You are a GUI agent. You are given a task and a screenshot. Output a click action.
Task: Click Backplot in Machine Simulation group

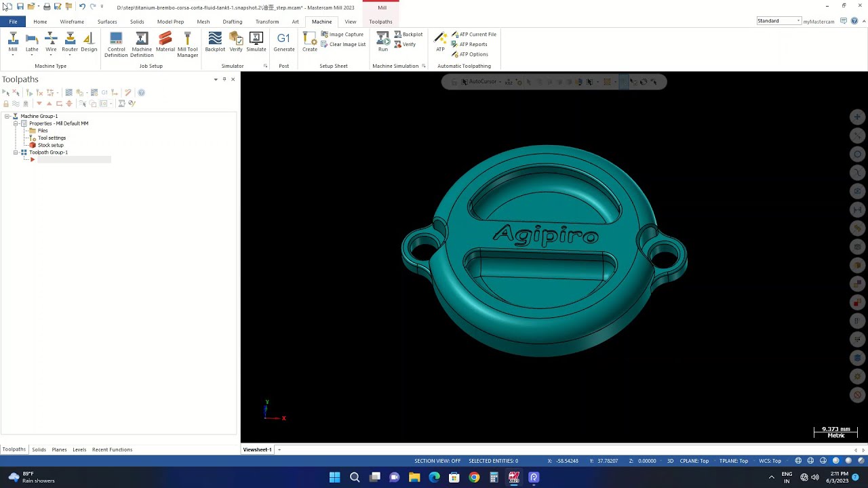[x=408, y=35]
